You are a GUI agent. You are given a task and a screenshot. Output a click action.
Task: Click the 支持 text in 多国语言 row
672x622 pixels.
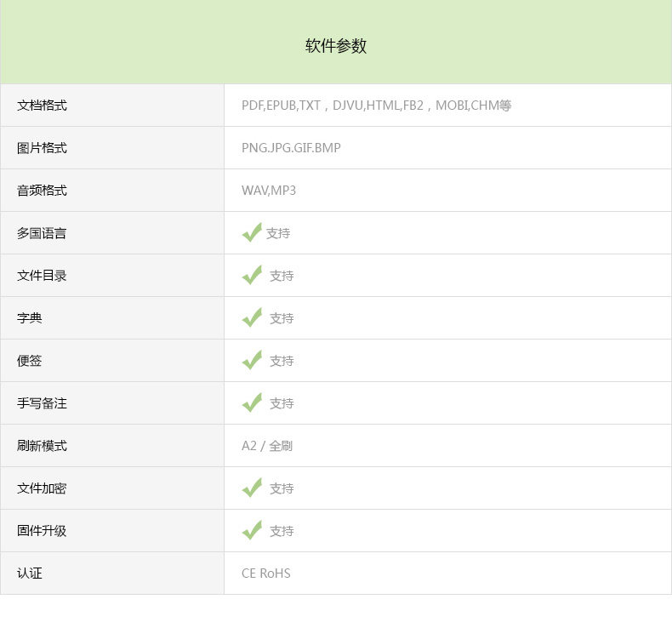tap(278, 233)
